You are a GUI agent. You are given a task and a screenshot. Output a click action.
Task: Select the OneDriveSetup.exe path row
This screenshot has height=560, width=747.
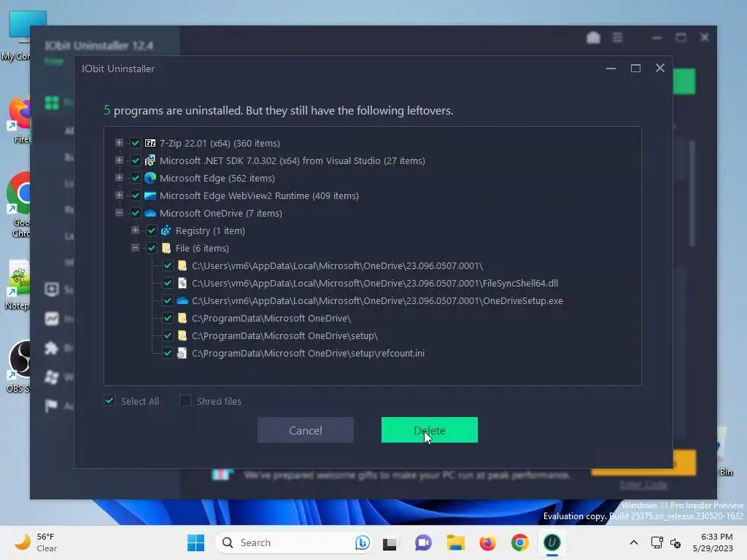[x=377, y=301]
